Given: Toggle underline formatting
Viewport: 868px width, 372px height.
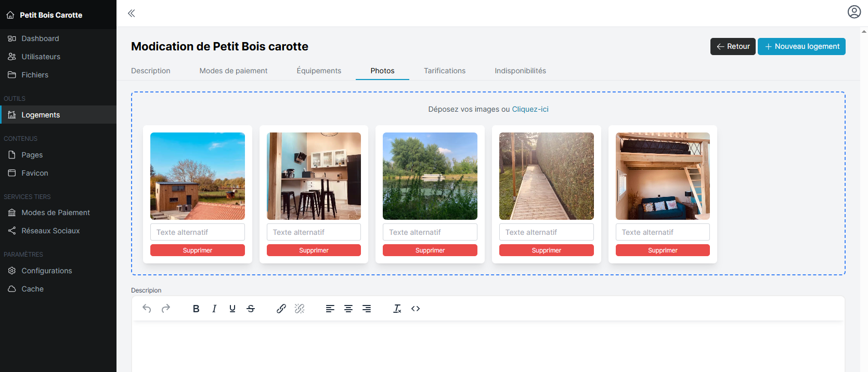Looking at the screenshot, I should 232,309.
